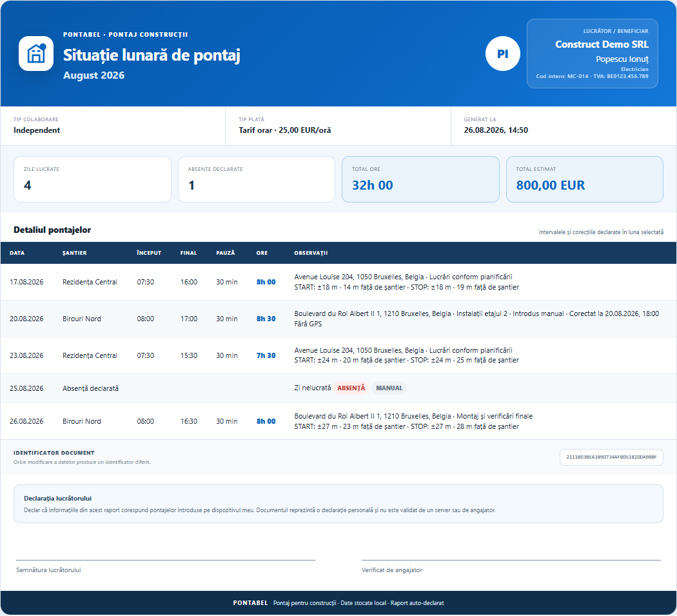The height and width of the screenshot is (616, 677).
Task: Click the PONTABEL footer brand name
Action: pos(250,603)
